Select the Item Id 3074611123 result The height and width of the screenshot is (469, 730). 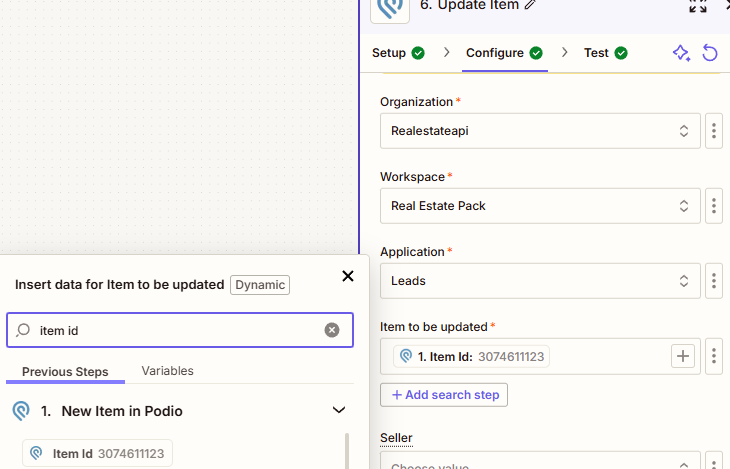click(97, 453)
